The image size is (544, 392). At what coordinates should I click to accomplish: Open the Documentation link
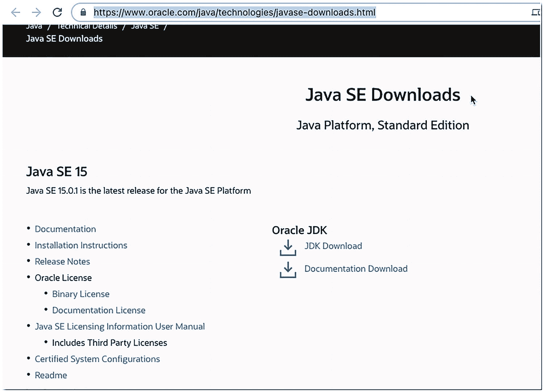pyautogui.click(x=65, y=229)
